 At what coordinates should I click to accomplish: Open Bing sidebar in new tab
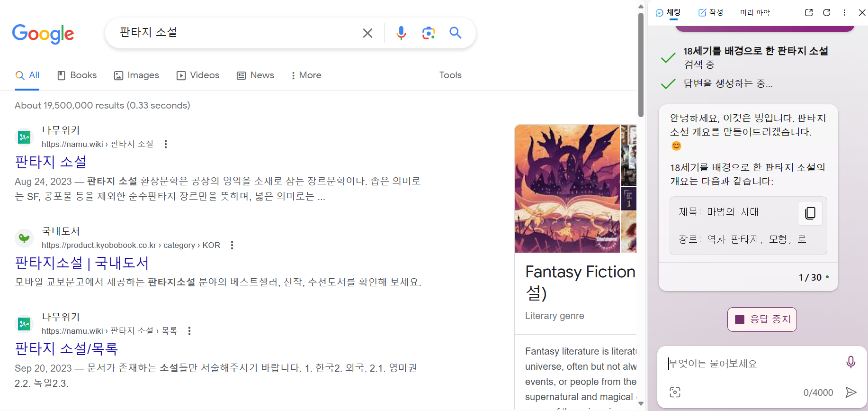tap(809, 13)
